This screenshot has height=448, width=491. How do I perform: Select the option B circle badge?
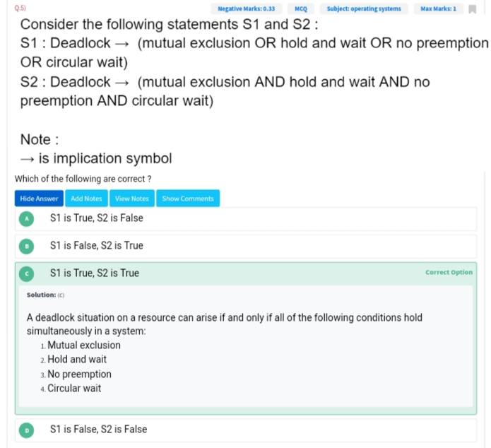click(28, 246)
